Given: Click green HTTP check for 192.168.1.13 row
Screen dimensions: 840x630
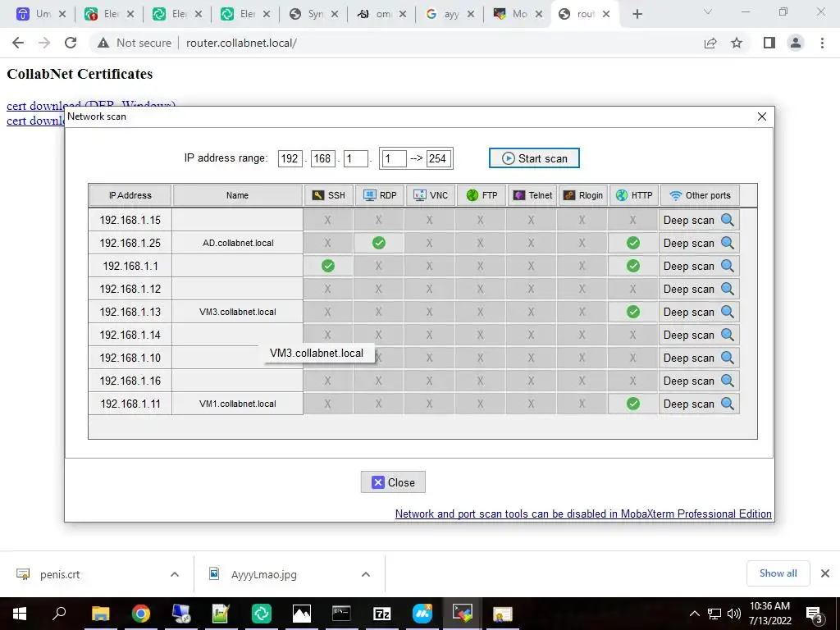Looking at the screenshot, I should point(633,312).
